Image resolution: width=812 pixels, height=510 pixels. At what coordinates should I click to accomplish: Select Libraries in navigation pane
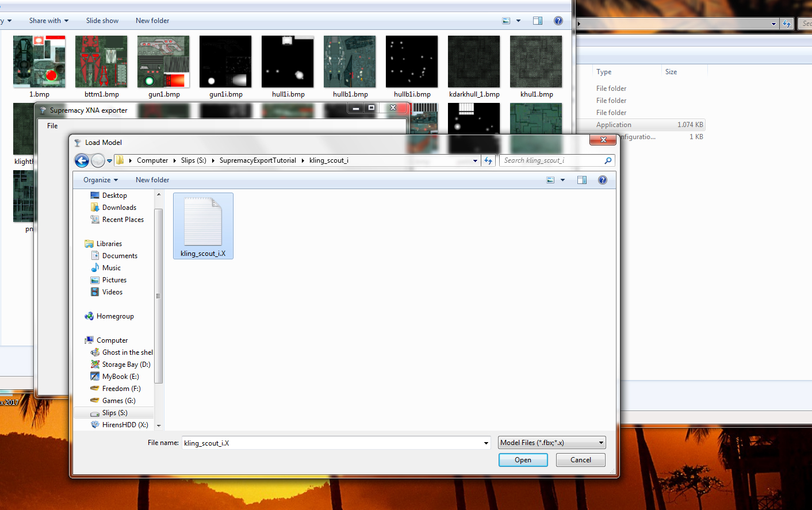[103, 244]
